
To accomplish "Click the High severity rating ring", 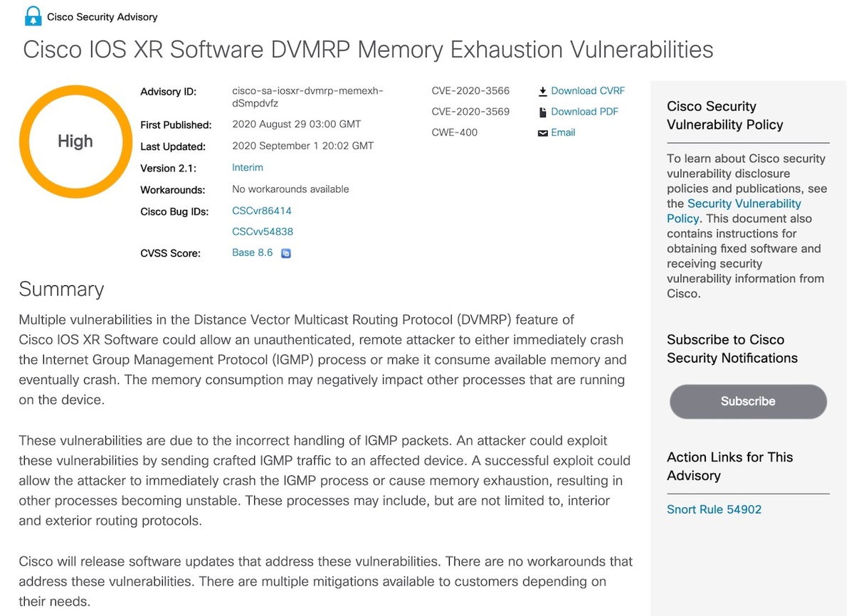I will pos(75,141).
